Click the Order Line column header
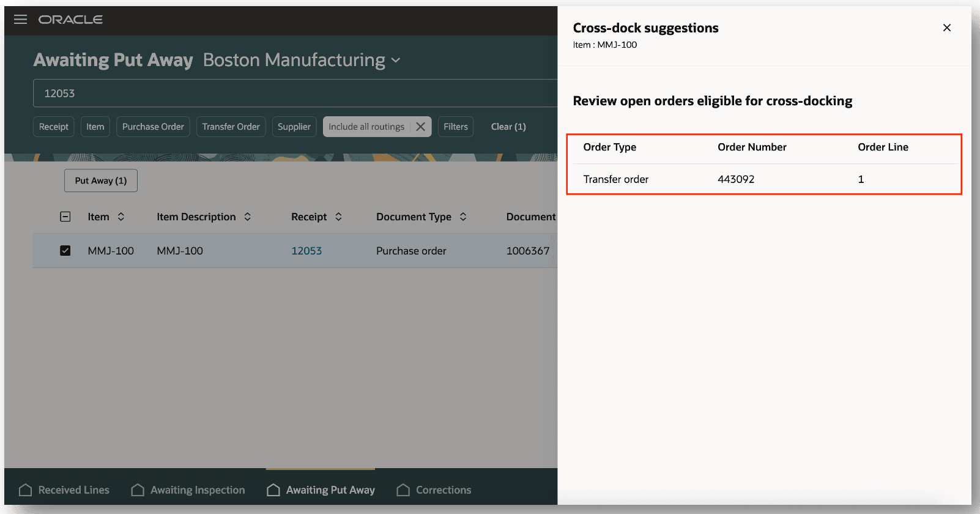The image size is (980, 514). click(883, 147)
